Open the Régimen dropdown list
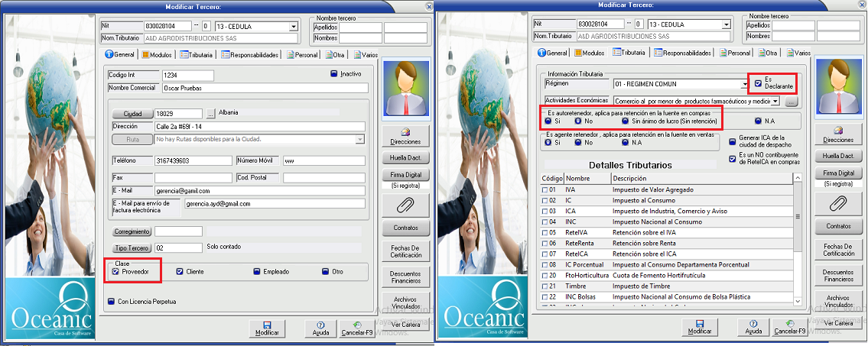Viewport: 868px width, 346px height. pos(744,83)
